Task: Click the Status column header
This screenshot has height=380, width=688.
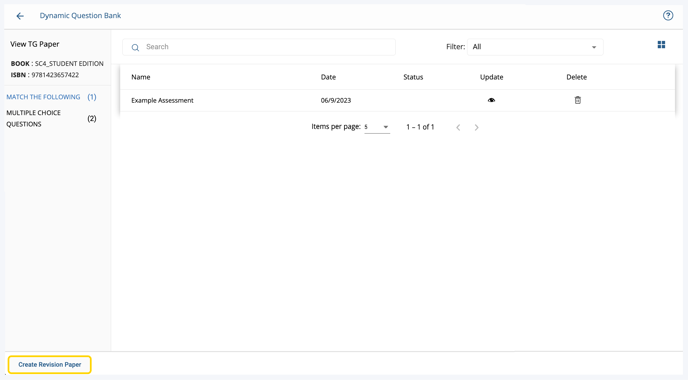Action: pos(413,77)
